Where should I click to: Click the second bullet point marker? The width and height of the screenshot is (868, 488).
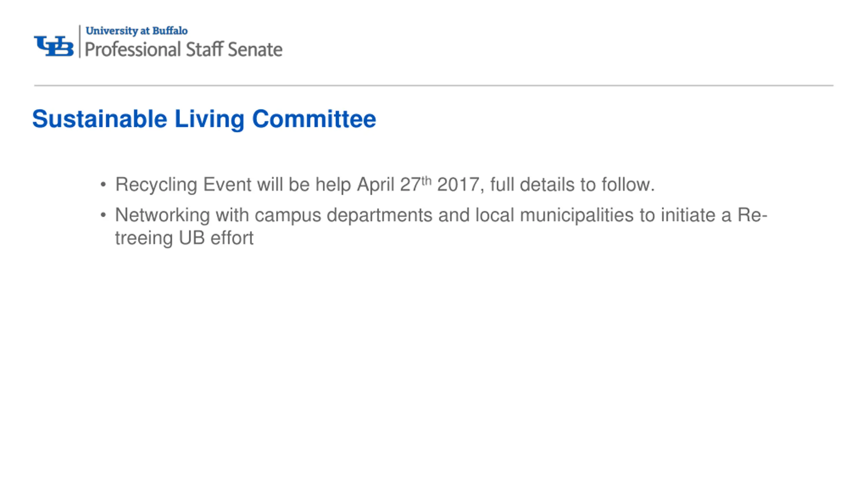[x=103, y=215]
